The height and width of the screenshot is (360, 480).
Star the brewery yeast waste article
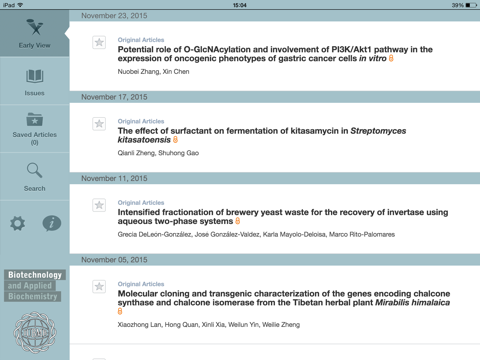(99, 205)
